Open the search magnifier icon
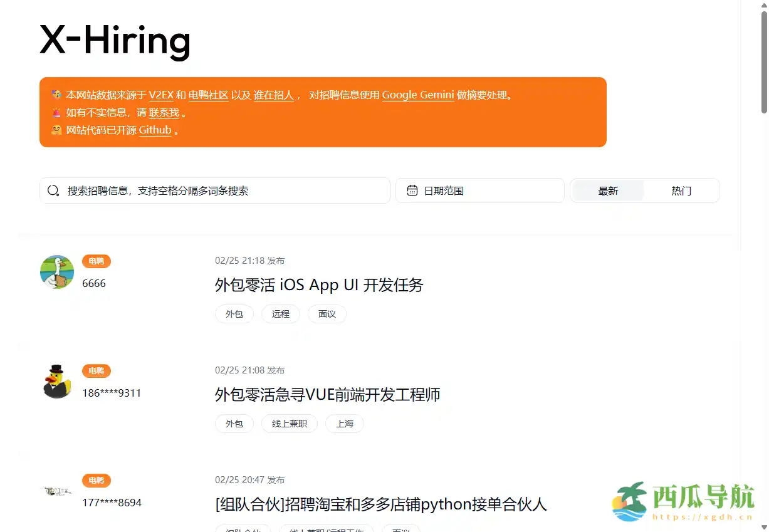769x532 pixels. (x=53, y=190)
